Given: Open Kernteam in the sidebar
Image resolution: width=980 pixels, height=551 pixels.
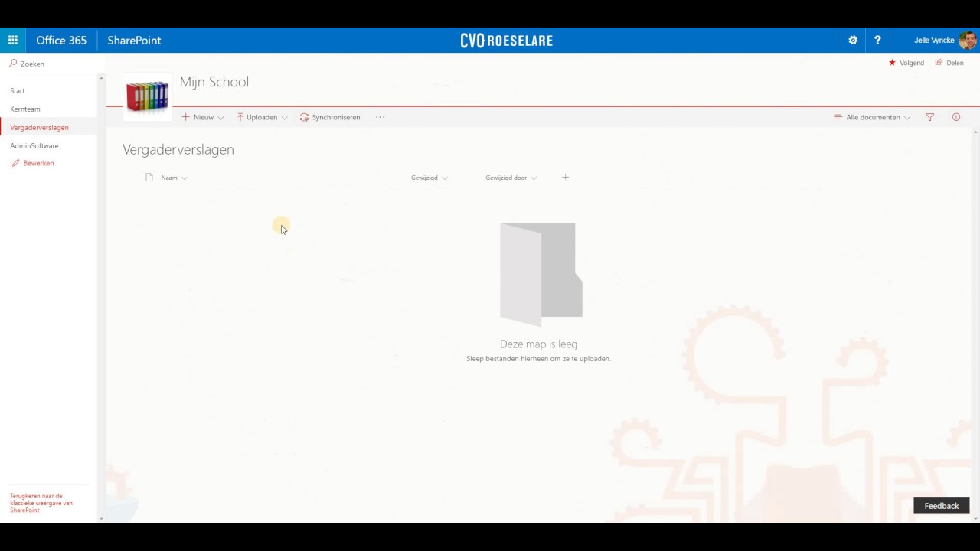Looking at the screenshot, I should click(25, 109).
